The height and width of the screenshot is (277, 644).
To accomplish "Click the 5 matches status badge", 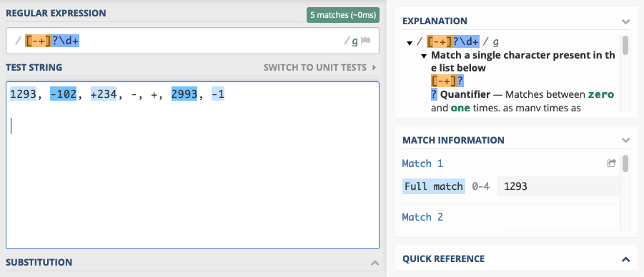I will click(x=343, y=15).
